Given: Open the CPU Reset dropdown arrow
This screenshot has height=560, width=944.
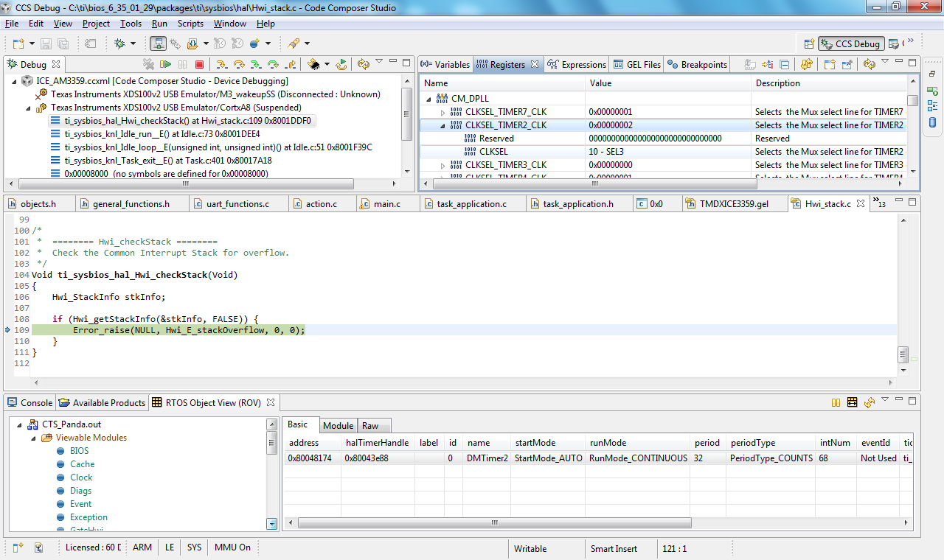Looking at the screenshot, I should (325, 65).
